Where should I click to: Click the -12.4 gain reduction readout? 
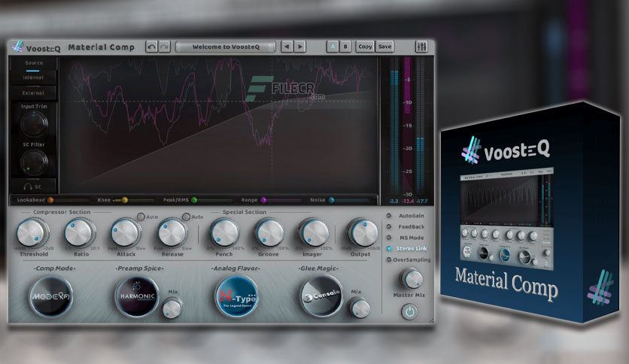[408, 202]
